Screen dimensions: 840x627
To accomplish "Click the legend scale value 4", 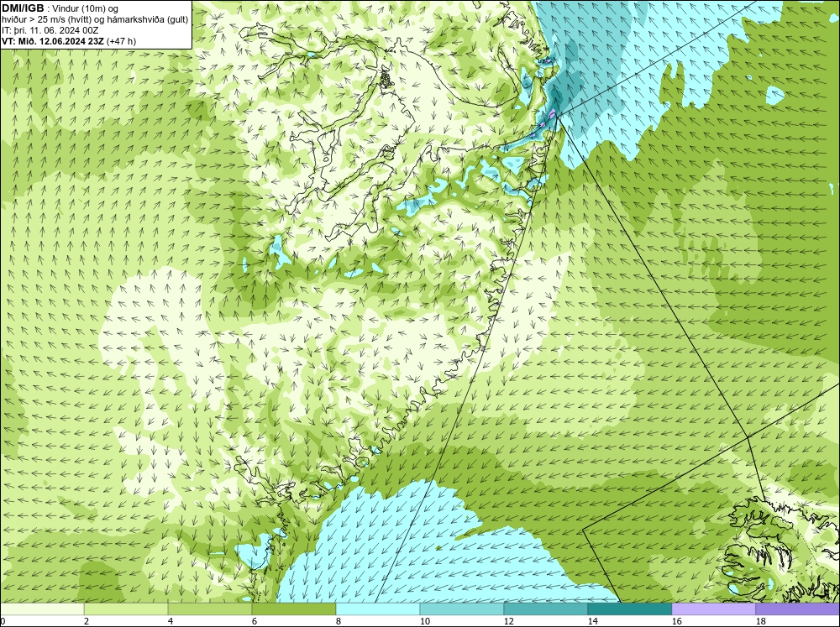I will (171, 621).
